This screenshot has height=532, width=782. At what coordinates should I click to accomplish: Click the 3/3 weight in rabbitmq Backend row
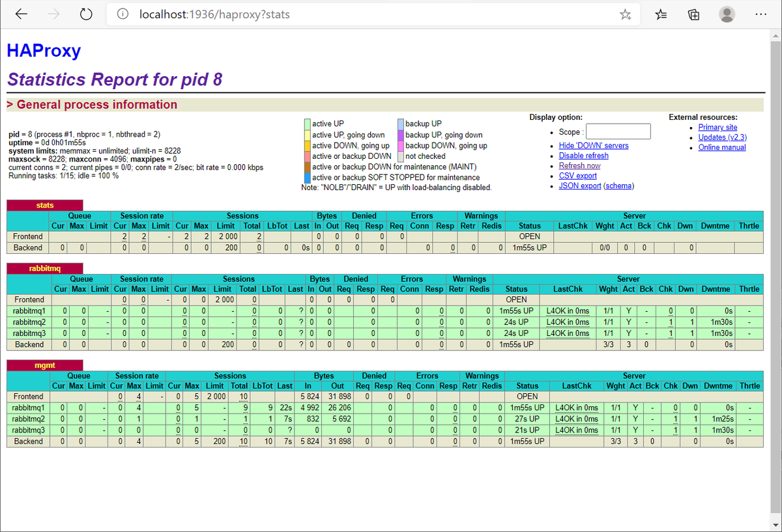[x=607, y=344]
